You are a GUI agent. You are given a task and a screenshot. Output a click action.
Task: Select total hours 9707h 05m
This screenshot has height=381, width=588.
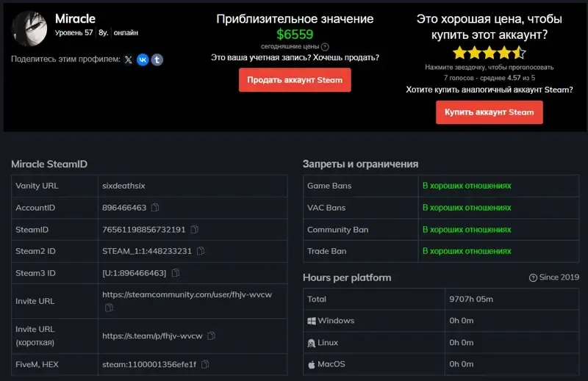[471, 299]
